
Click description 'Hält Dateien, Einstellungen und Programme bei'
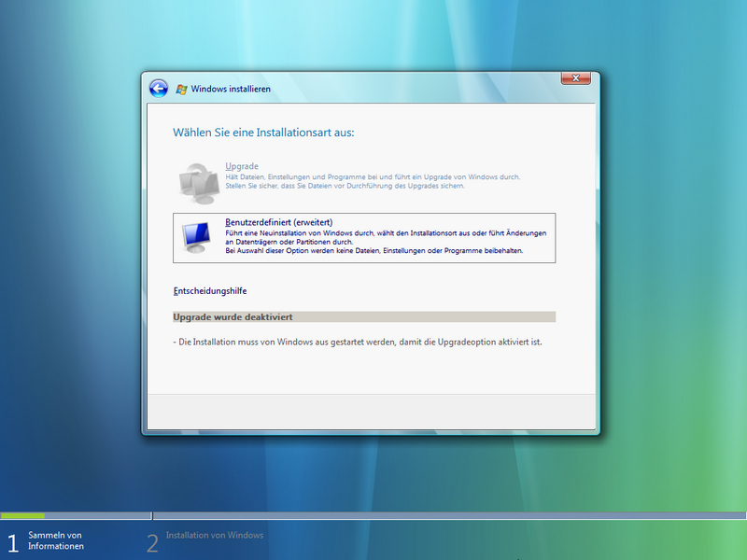coord(304,176)
